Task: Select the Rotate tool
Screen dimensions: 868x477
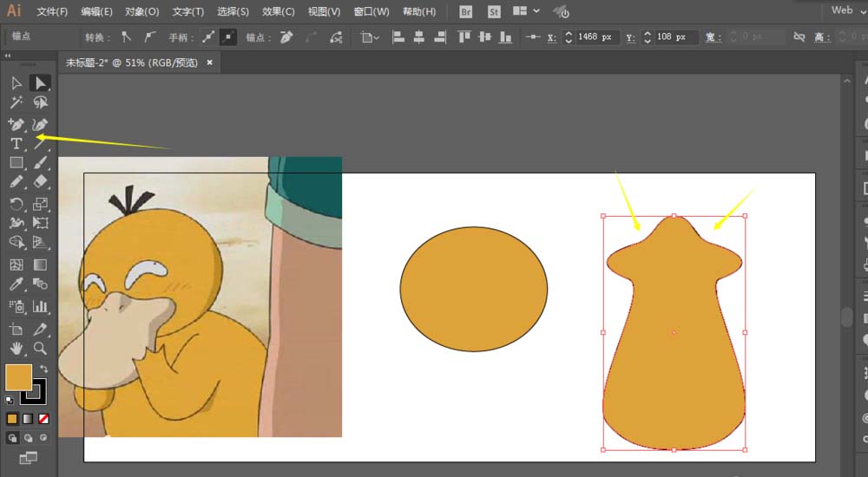Action: (x=16, y=204)
